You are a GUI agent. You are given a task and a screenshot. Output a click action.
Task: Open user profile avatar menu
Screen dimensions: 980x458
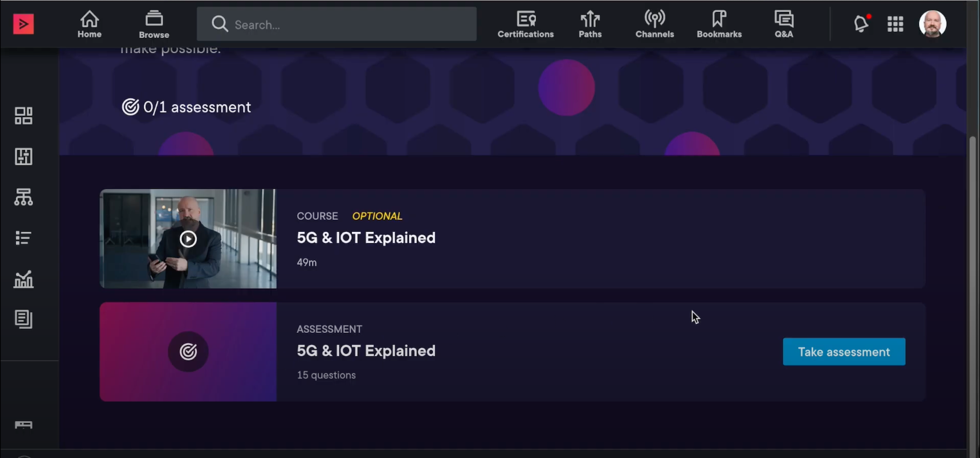pos(933,24)
